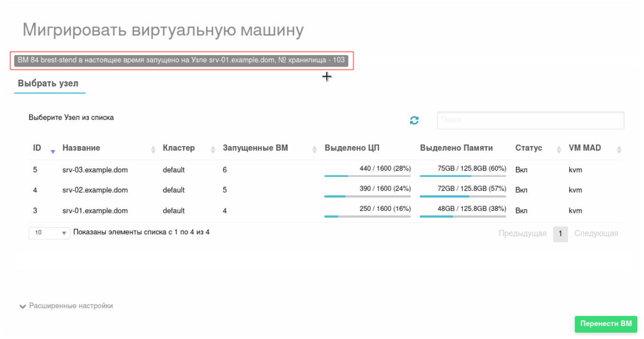Click the Поиск search field
Viewport: 644px width, 339px height.
click(x=530, y=121)
